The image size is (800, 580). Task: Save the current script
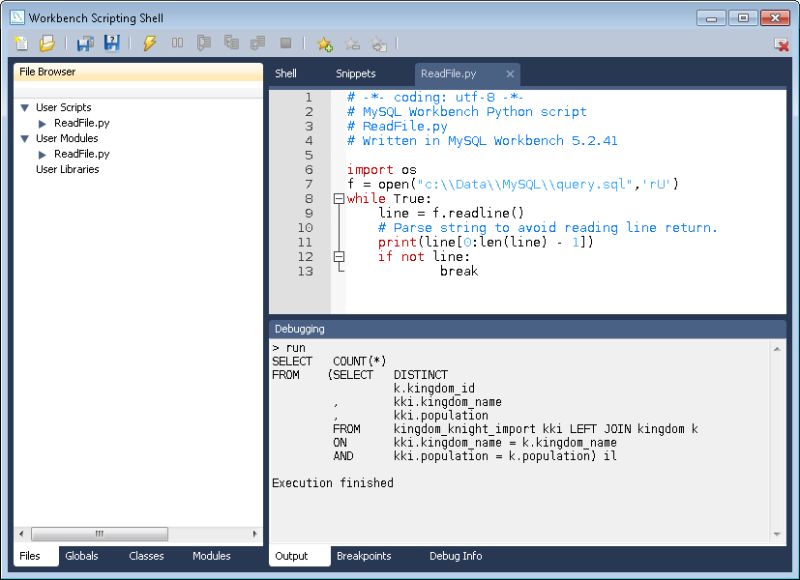click(84, 42)
